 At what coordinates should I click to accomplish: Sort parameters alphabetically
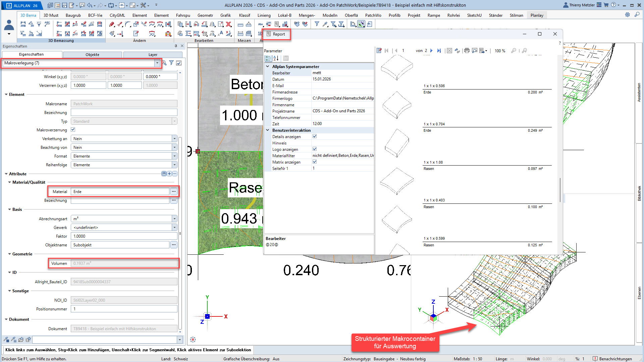(x=276, y=58)
